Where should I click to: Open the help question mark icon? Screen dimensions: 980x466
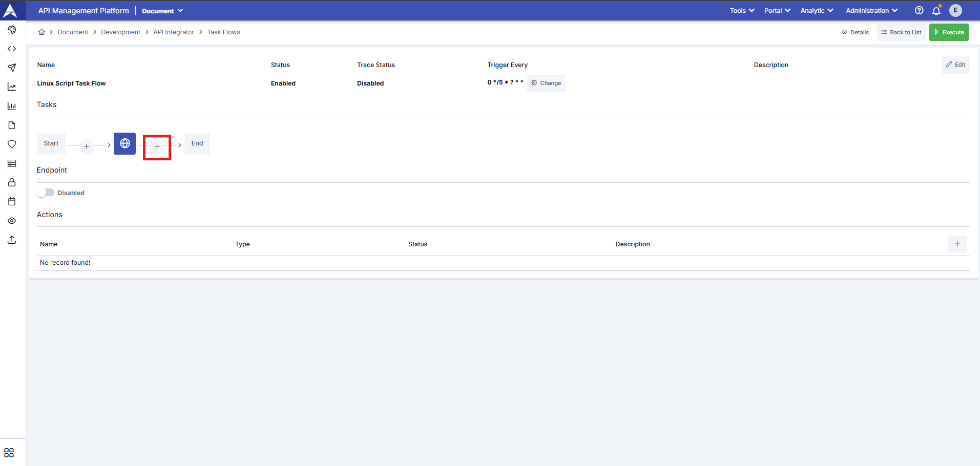click(919, 11)
